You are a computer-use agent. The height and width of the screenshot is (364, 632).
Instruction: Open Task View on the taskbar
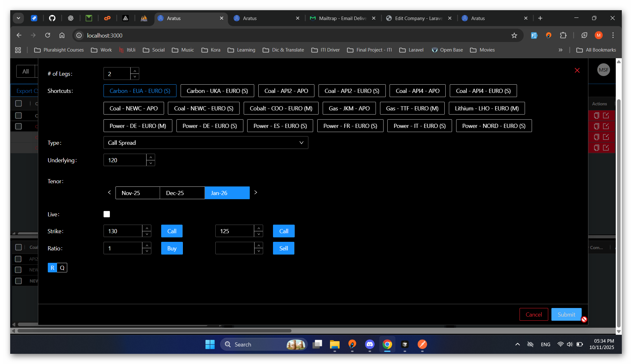coord(317,344)
